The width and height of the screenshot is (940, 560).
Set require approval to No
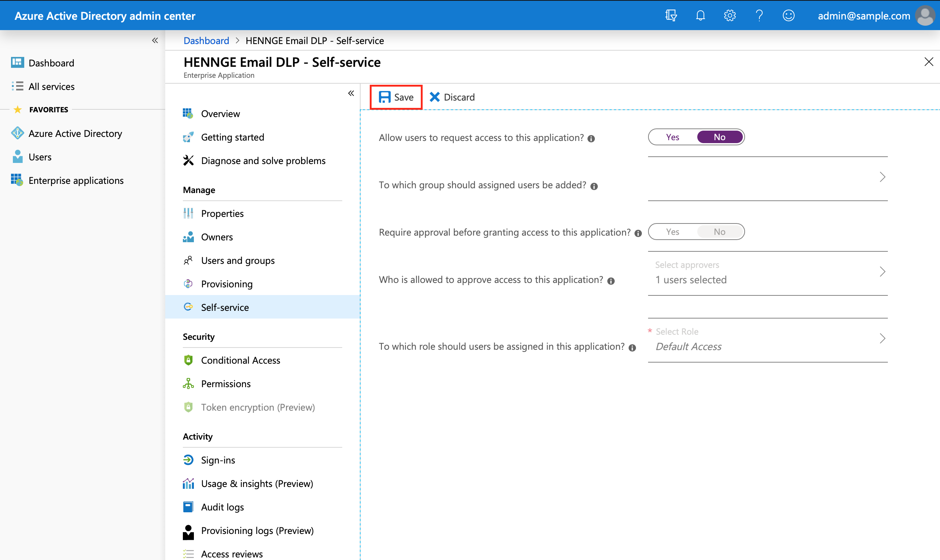(720, 232)
